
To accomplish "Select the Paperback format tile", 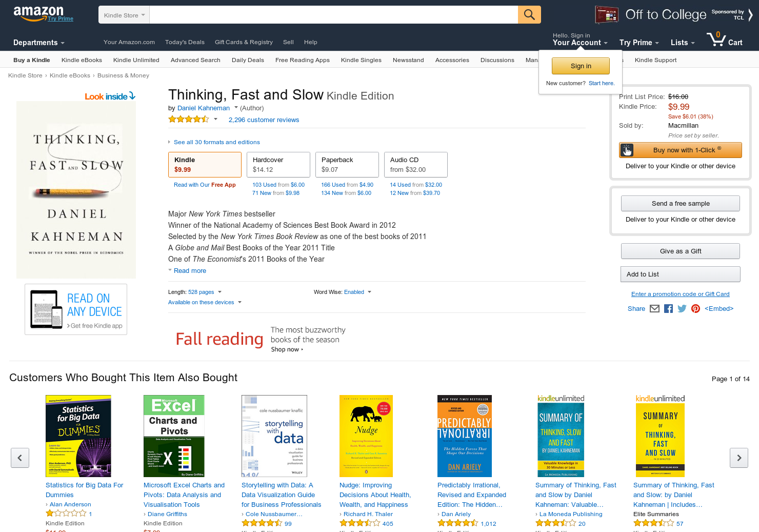I will 347,164.
